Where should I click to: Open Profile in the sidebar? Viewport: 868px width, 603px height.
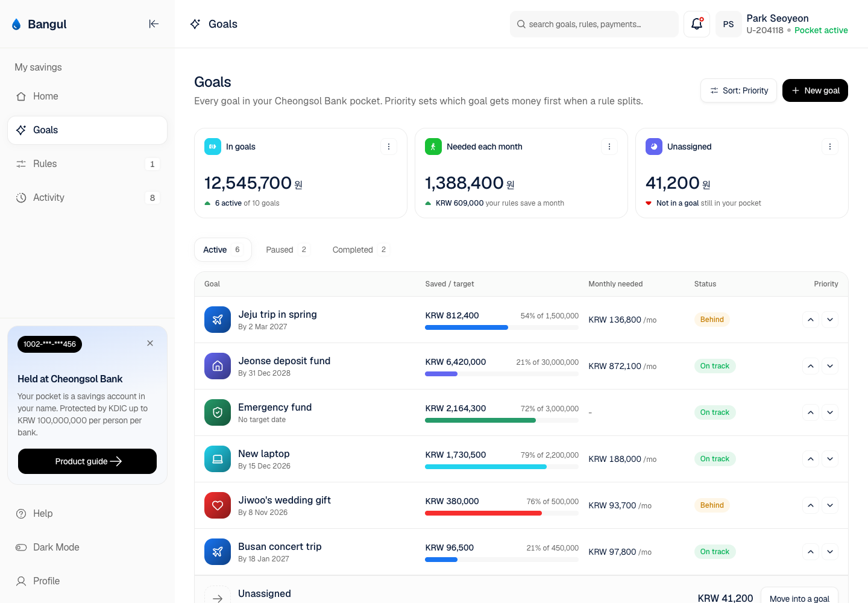tap(87, 581)
